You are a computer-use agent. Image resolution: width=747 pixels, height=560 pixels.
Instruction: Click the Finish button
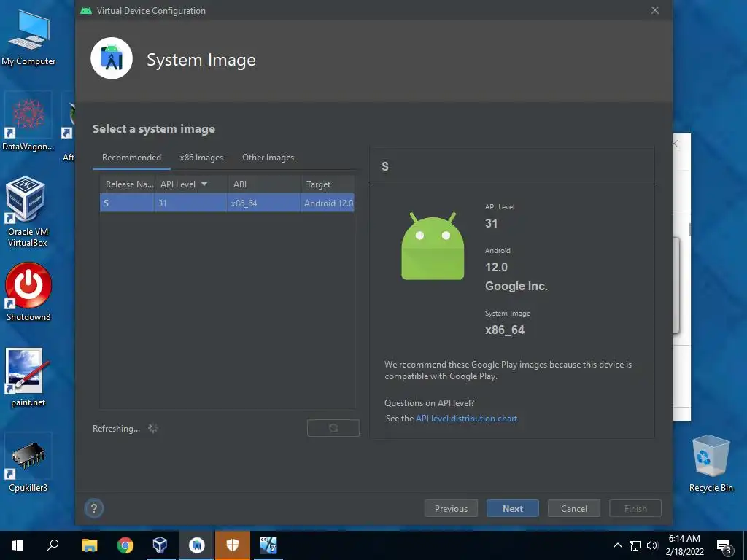point(635,508)
